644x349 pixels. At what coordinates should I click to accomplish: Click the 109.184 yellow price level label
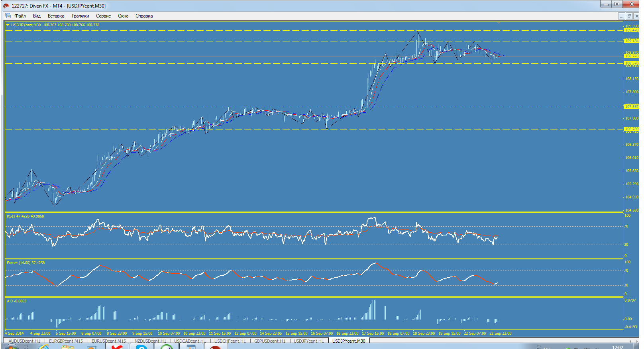click(631, 41)
